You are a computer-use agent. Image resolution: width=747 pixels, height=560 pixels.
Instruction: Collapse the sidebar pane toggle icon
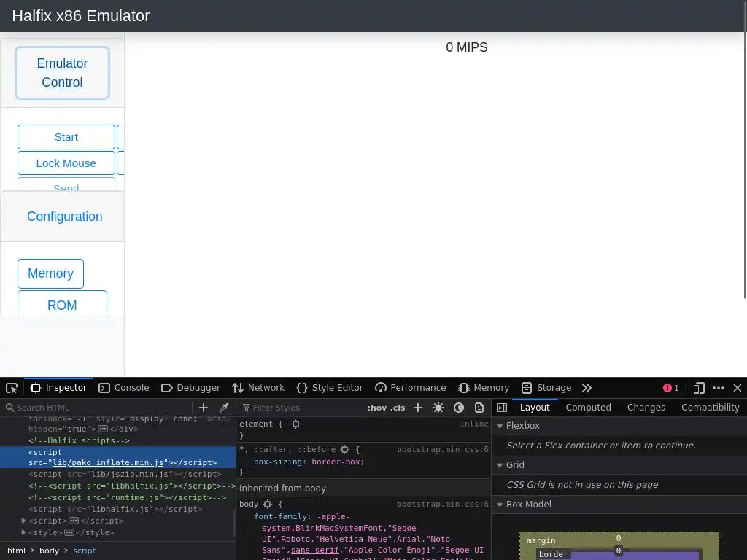502,408
